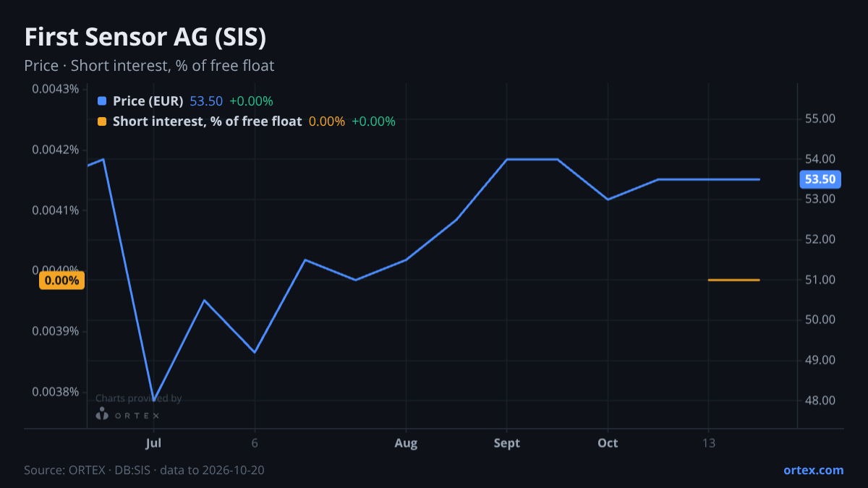Click the 0.0043% left axis value
The image size is (868, 488).
click(56, 89)
